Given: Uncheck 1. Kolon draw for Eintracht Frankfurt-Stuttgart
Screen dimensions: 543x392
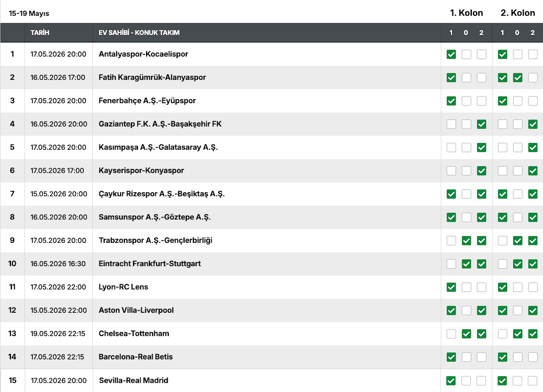Looking at the screenshot, I should [x=466, y=264].
